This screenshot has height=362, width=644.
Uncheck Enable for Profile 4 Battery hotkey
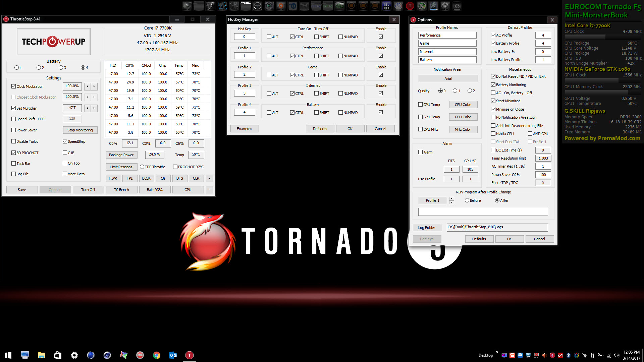[x=381, y=112]
